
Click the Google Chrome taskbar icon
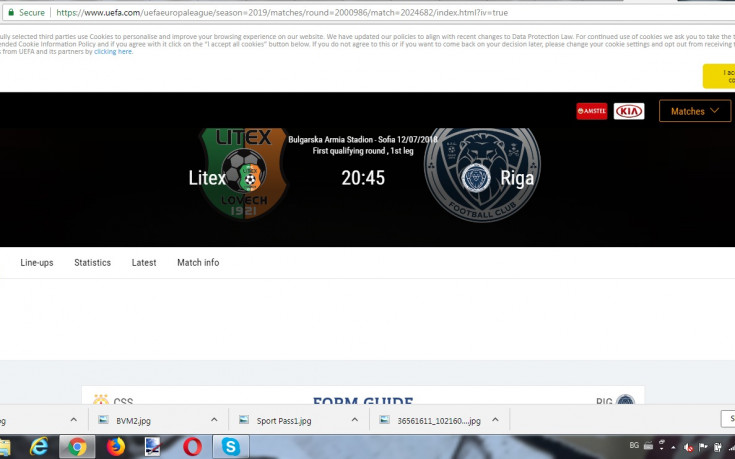point(77,447)
